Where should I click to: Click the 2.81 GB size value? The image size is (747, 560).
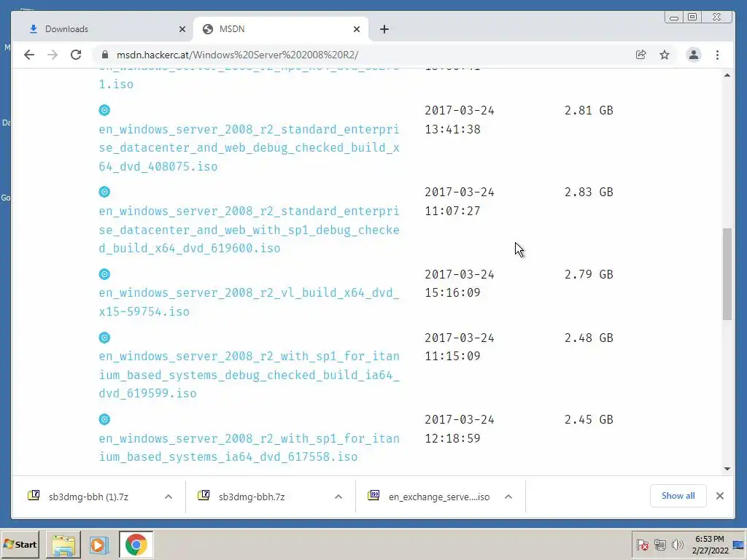pyautogui.click(x=589, y=111)
